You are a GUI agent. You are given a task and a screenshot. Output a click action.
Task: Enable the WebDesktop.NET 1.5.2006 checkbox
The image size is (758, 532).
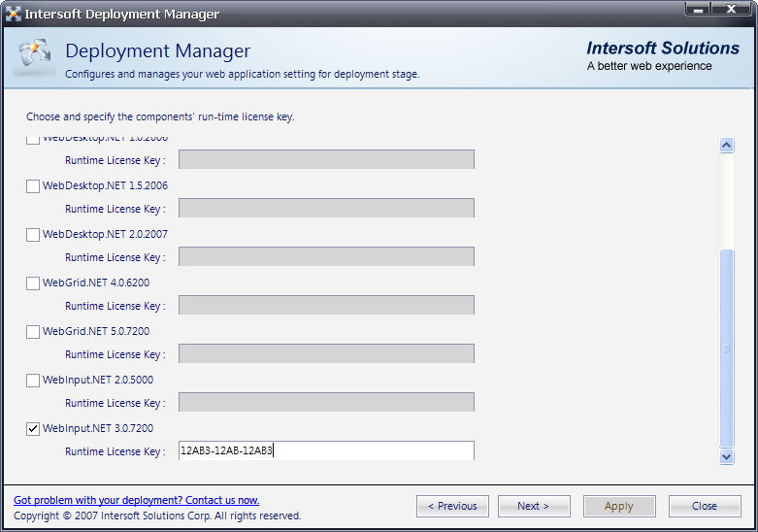point(33,185)
